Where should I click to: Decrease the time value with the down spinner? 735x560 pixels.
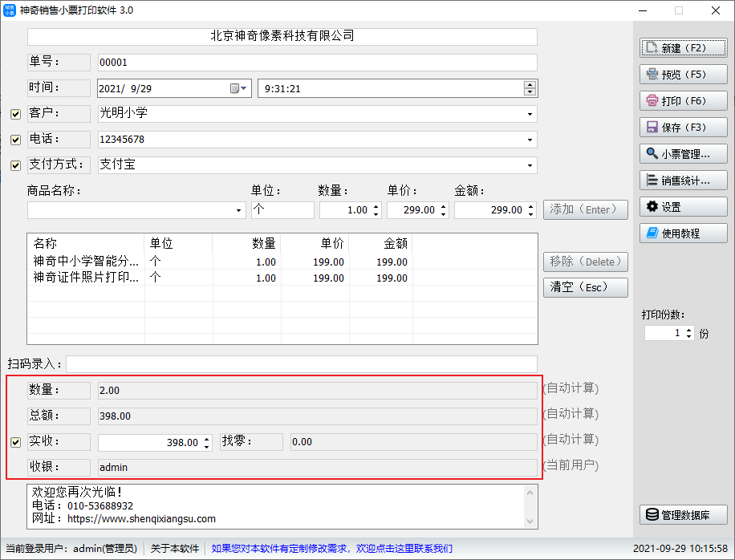click(x=530, y=91)
